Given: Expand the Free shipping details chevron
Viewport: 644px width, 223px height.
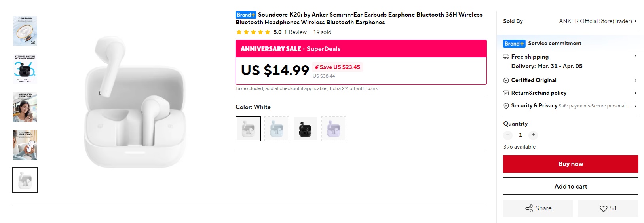Looking at the screenshot, I should pyautogui.click(x=635, y=57).
